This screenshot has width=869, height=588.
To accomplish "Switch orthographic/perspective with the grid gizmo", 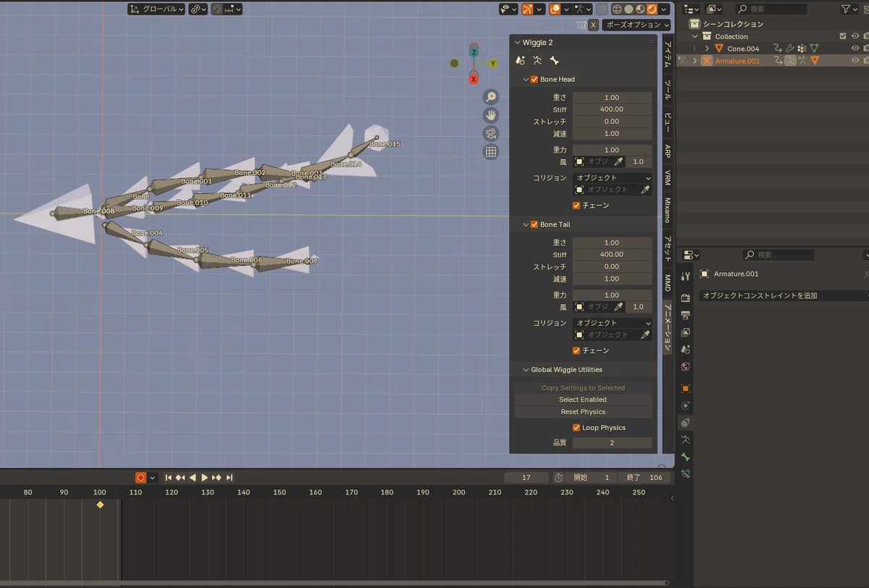I will click(x=491, y=151).
